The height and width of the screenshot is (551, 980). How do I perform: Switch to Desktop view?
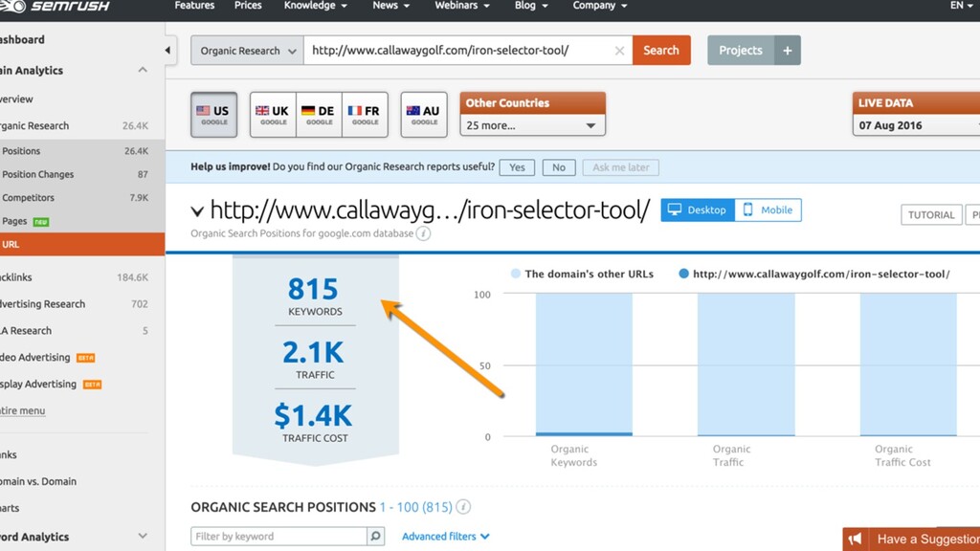[698, 209]
